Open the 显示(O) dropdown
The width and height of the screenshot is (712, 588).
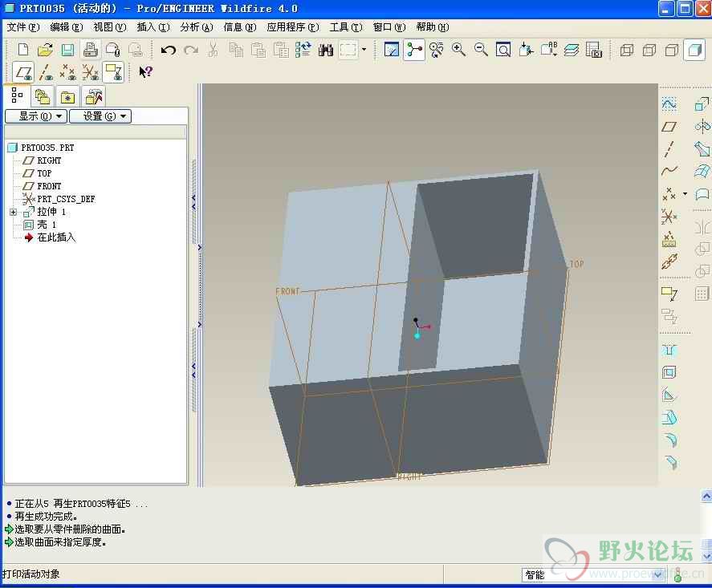pyautogui.click(x=36, y=116)
